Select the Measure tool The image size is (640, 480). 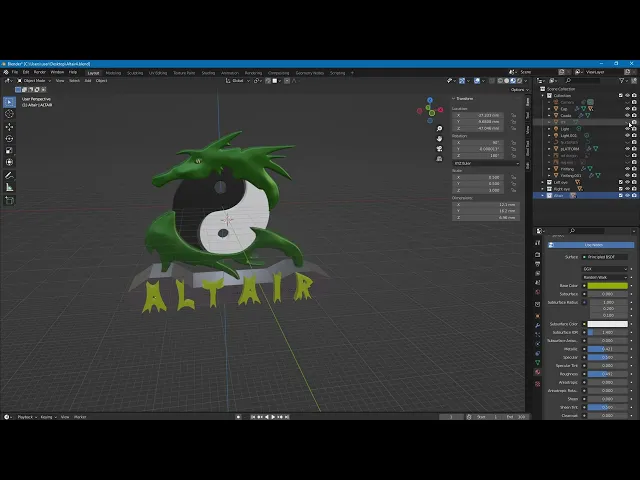pos(9,187)
